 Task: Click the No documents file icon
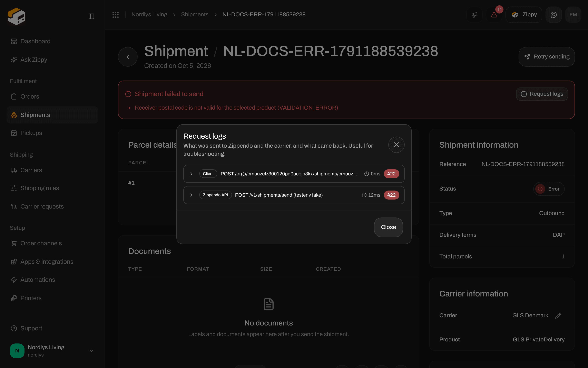(x=268, y=304)
